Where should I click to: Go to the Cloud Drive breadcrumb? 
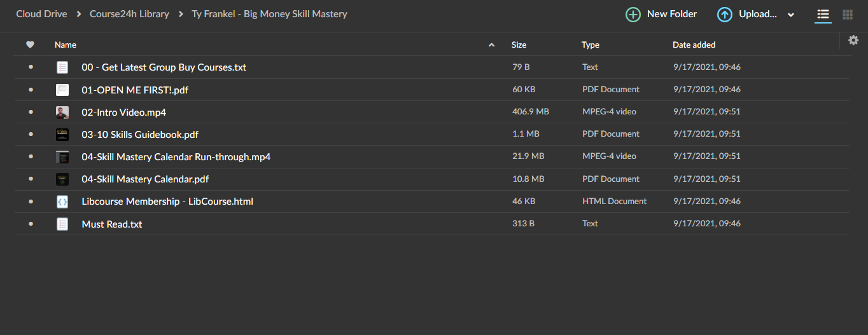pos(41,13)
